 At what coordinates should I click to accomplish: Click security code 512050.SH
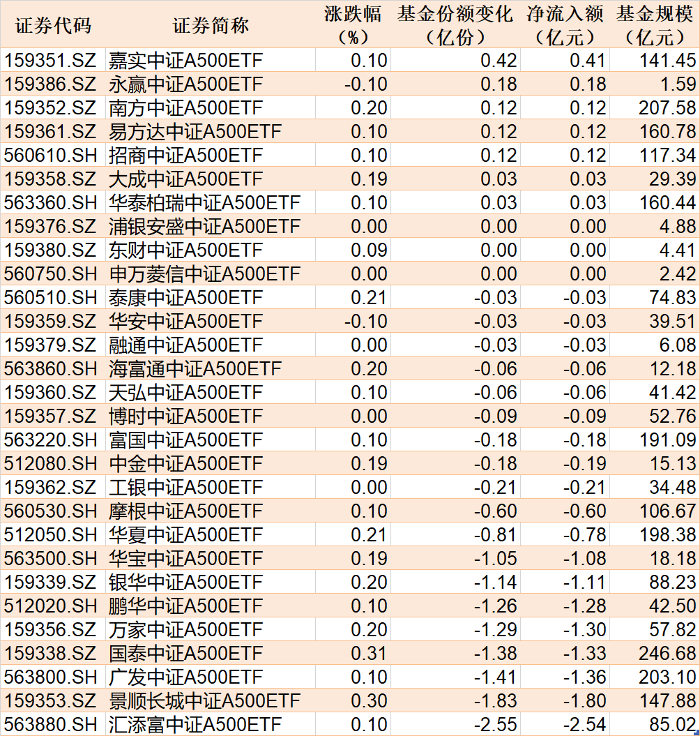point(50,535)
